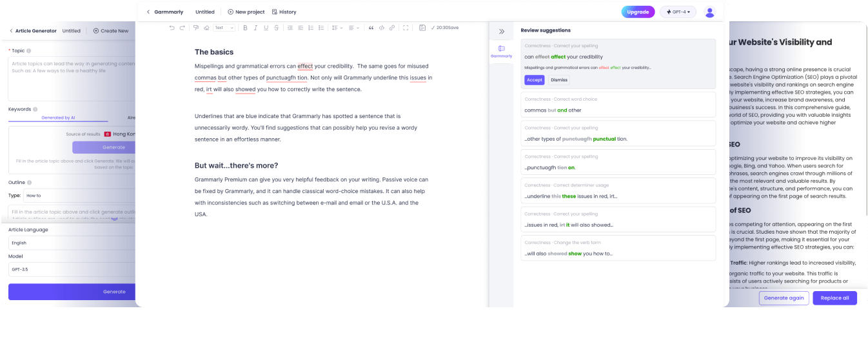
Task: Open the Article Language English dropdown
Action: point(72,243)
